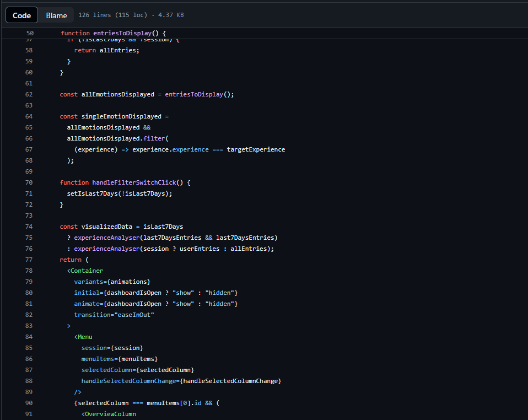Click the Menu JSX tag on line 84
This screenshot has height=420, width=528.
[85, 337]
